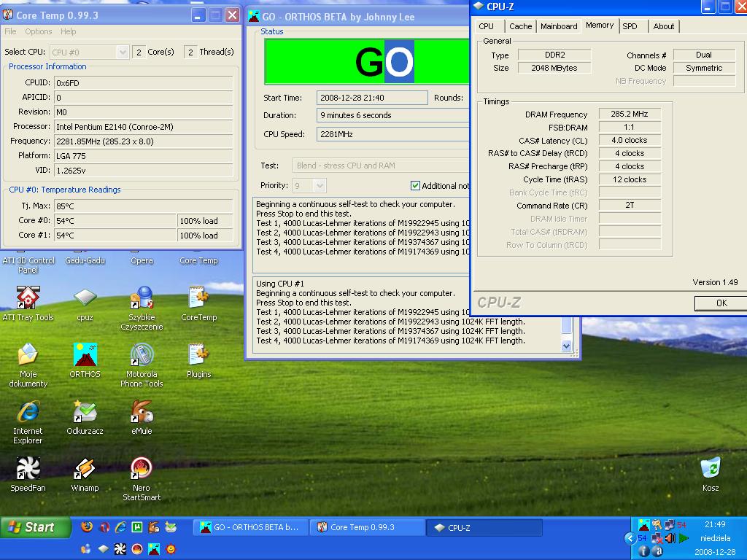Launch Firefox from the quick launch bar
This screenshot has width=747, height=560.
[87, 526]
